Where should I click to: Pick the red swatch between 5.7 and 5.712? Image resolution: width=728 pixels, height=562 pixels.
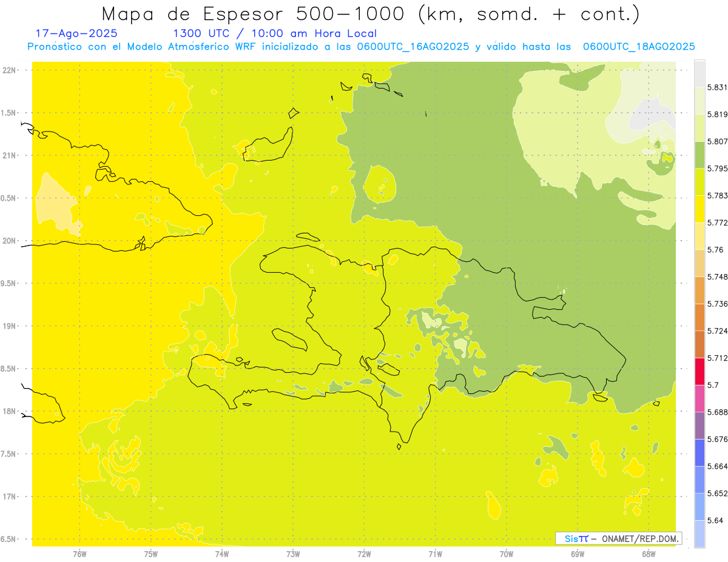coord(699,372)
